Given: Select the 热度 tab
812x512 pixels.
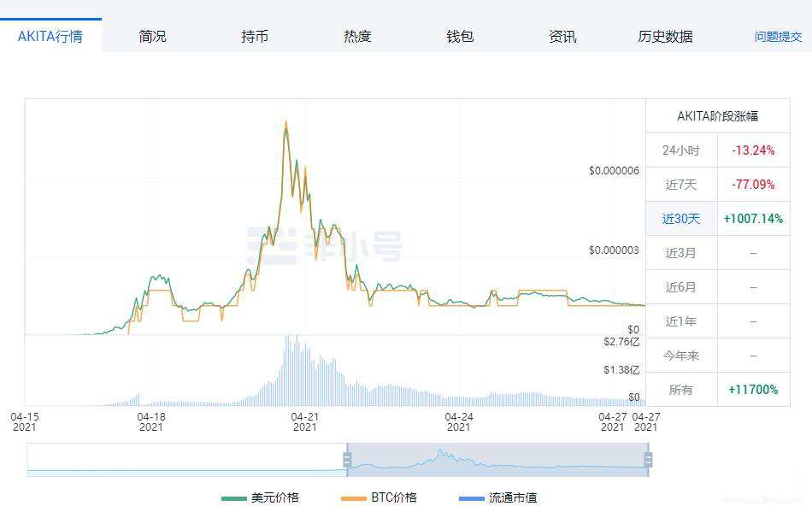Looking at the screenshot, I should [357, 36].
